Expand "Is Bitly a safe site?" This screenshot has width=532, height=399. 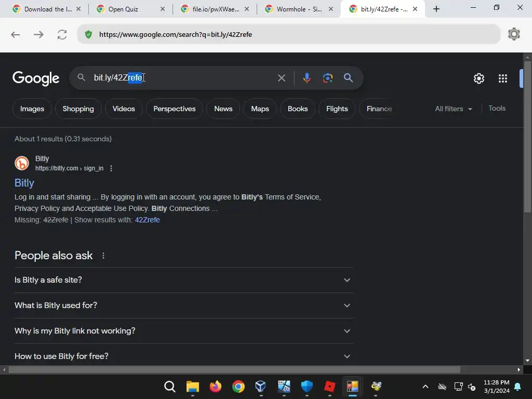click(183, 280)
